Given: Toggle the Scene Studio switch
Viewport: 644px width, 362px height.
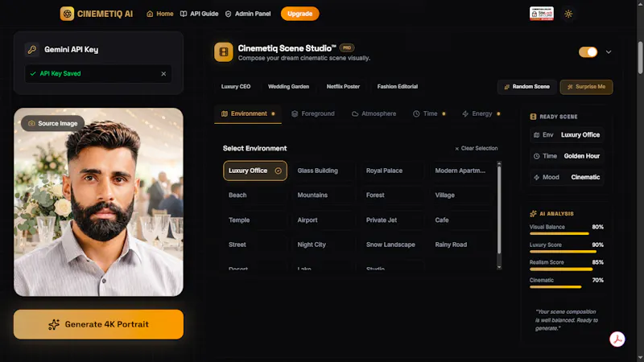Looking at the screenshot, I should [x=588, y=52].
